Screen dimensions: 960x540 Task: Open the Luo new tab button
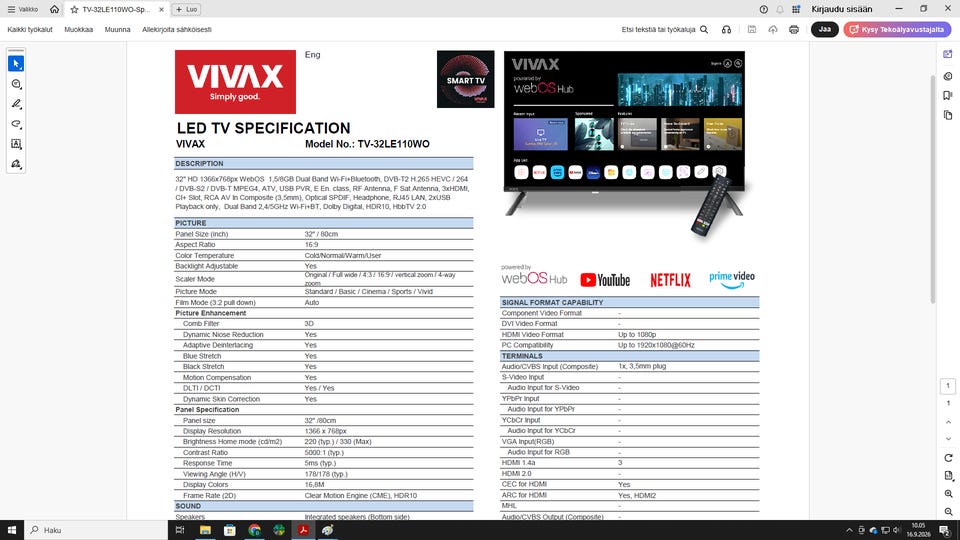click(x=186, y=10)
